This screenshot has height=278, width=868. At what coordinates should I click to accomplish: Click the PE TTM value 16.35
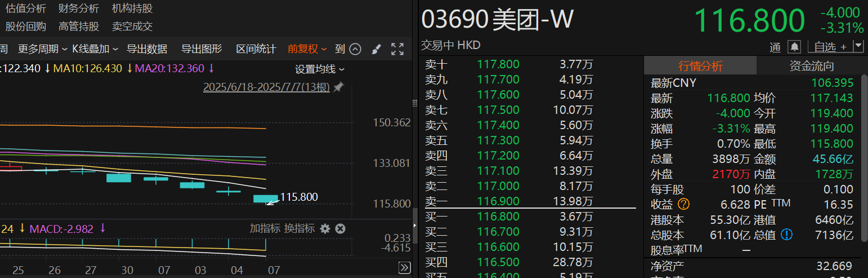pyautogui.click(x=838, y=205)
